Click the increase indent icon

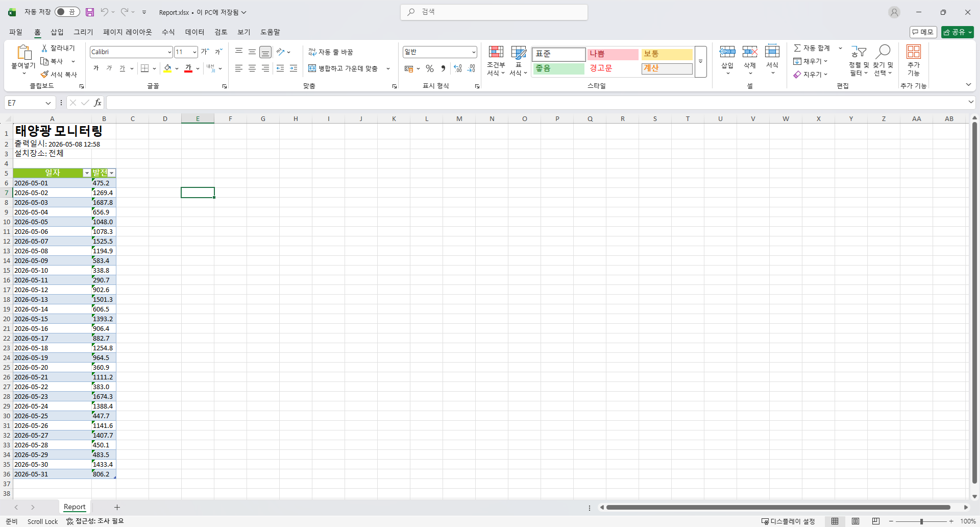coord(293,68)
